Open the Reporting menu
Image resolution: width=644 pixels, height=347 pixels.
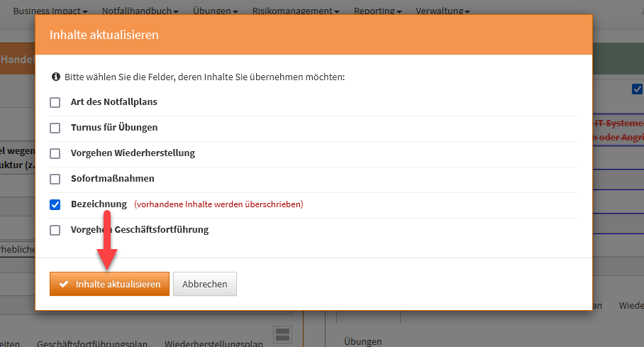click(377, 11)
